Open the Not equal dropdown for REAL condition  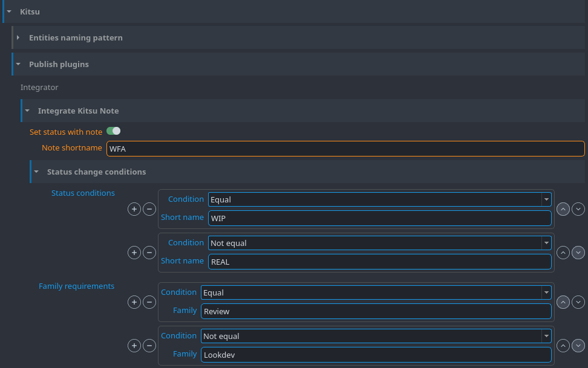[546, 243]
